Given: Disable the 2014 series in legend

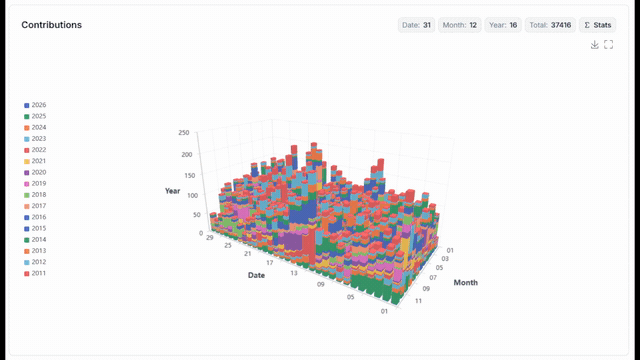Looking at the screenshot, I should (x=35, y=240).
